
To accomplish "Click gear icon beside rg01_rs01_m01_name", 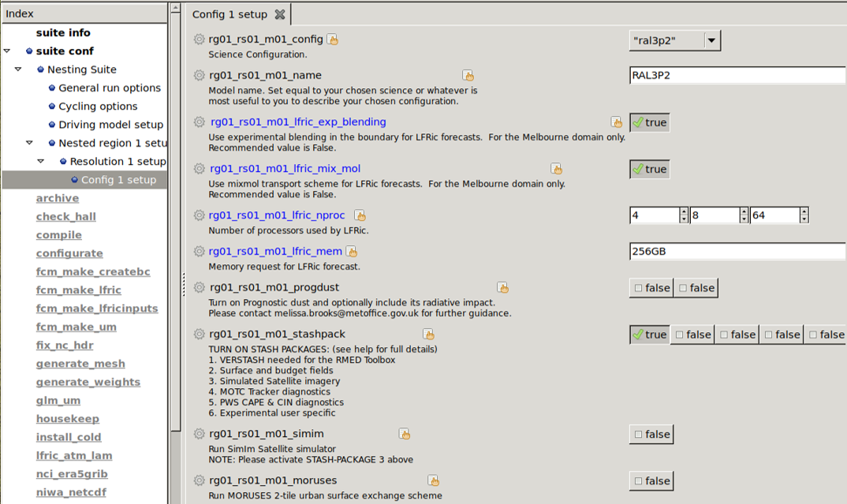I will point(200,75).
